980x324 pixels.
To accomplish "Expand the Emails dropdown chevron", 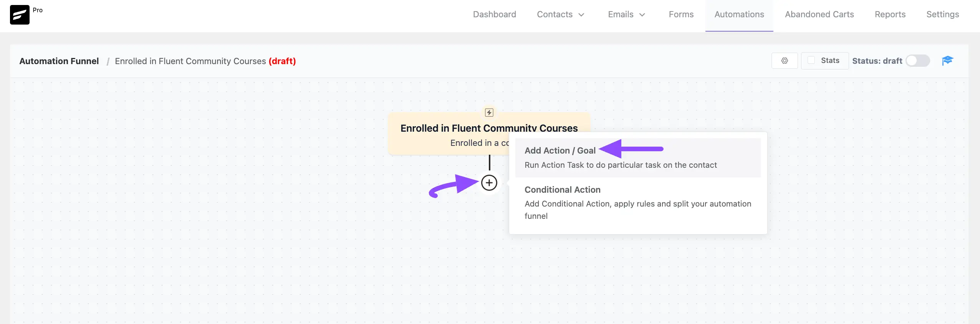I will point(642,15).
